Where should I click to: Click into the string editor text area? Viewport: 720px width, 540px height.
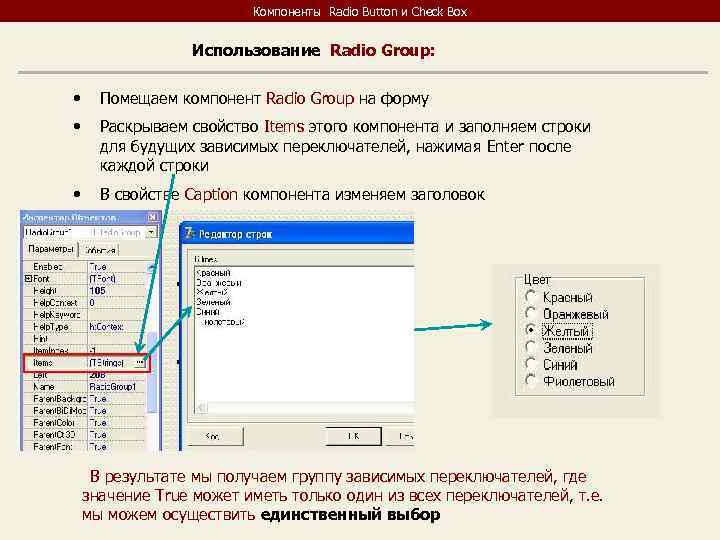tap(304, 334)
